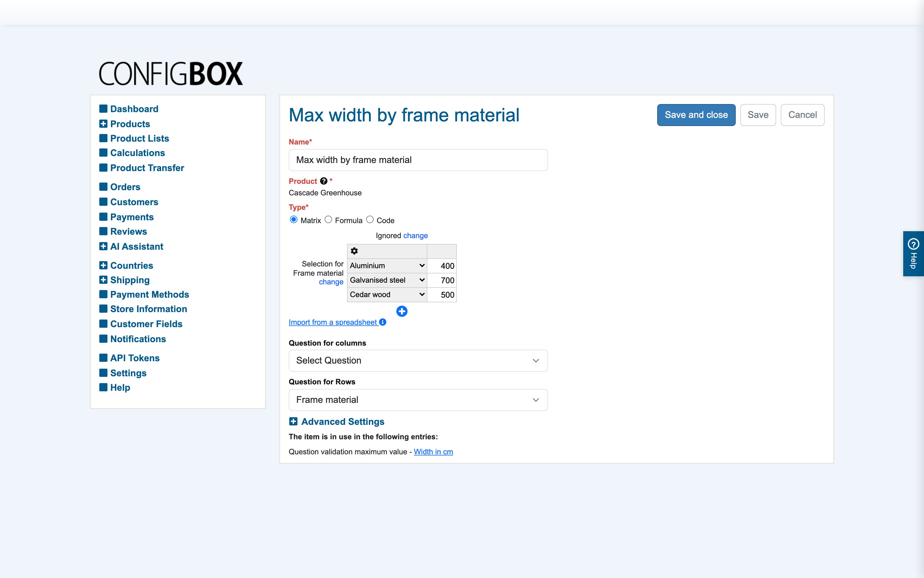Open Customers in sidebar menu
The height and width of the screenshot is (578, 924).
tap(134, 202)
